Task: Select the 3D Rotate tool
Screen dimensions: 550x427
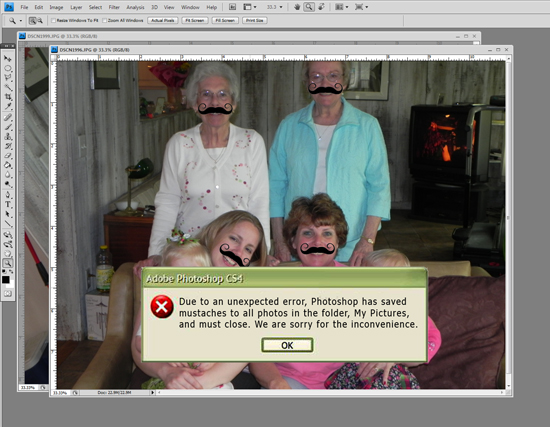Action: tap(8, 234)
